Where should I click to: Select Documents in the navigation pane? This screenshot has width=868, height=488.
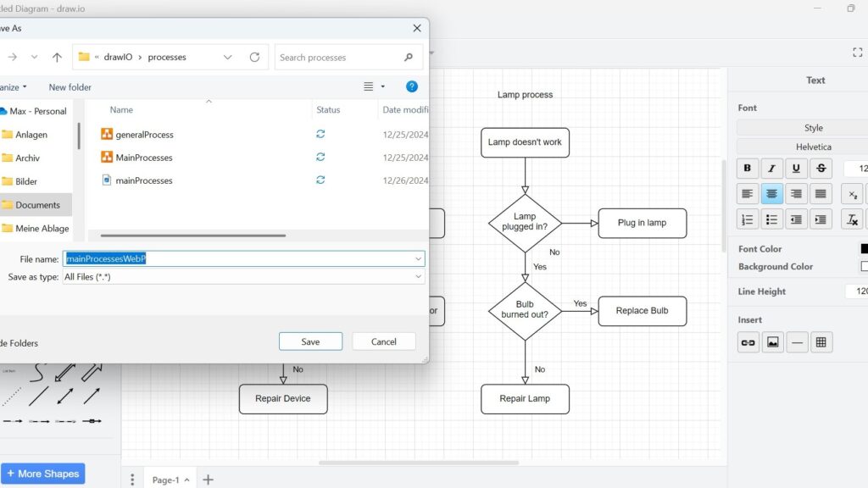point(37,205)
